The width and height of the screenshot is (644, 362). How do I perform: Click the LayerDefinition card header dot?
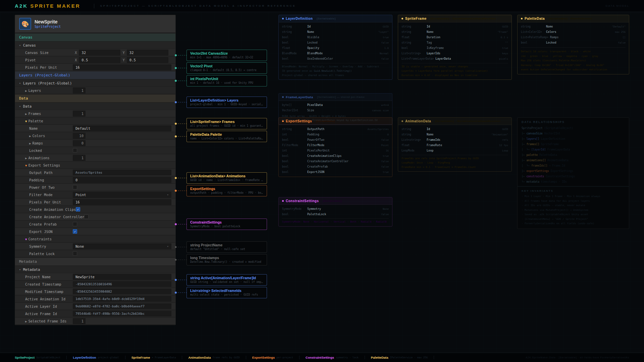(283, 19)
